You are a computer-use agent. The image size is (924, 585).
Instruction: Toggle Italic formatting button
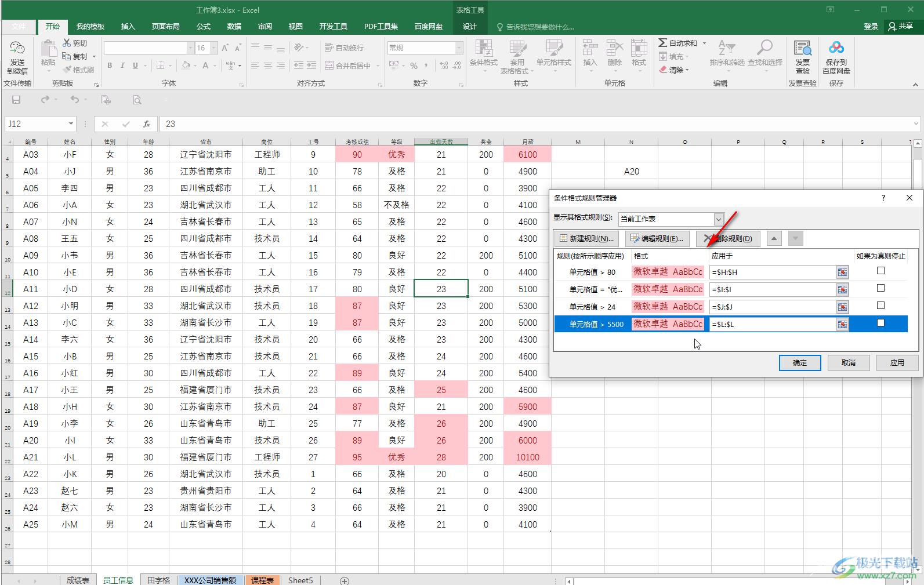[122, 66]
